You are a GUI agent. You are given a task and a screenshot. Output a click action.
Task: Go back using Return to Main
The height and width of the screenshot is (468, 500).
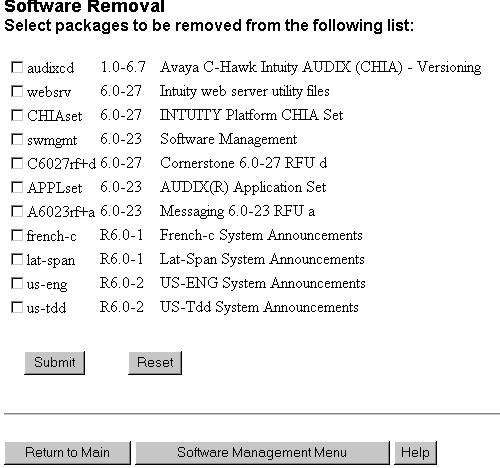click(x=67, y=453)
